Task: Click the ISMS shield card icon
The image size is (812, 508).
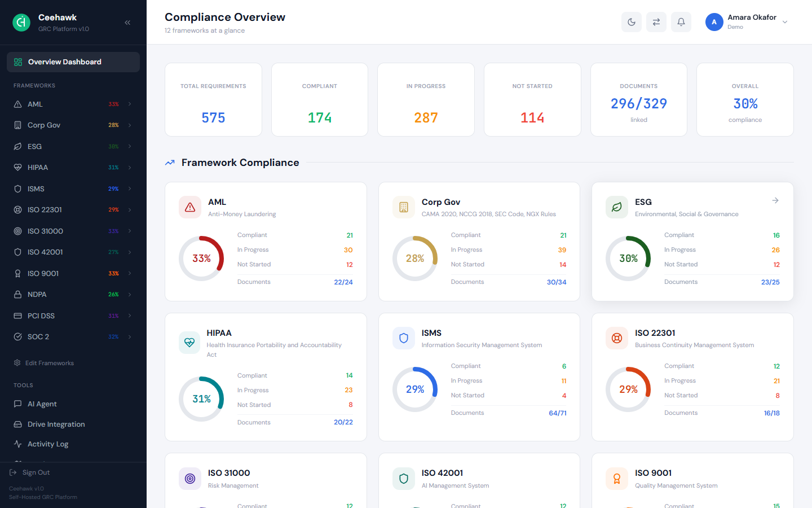Action: coord(404,338)
